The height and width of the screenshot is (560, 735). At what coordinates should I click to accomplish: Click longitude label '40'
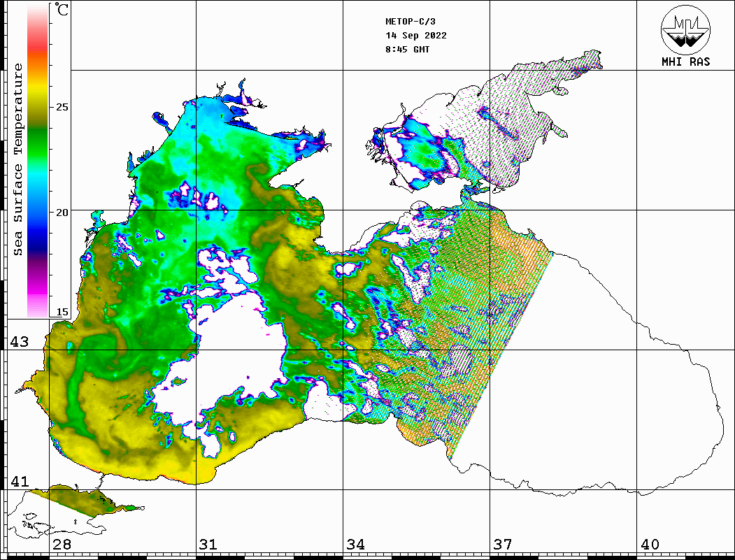[650, 545]
